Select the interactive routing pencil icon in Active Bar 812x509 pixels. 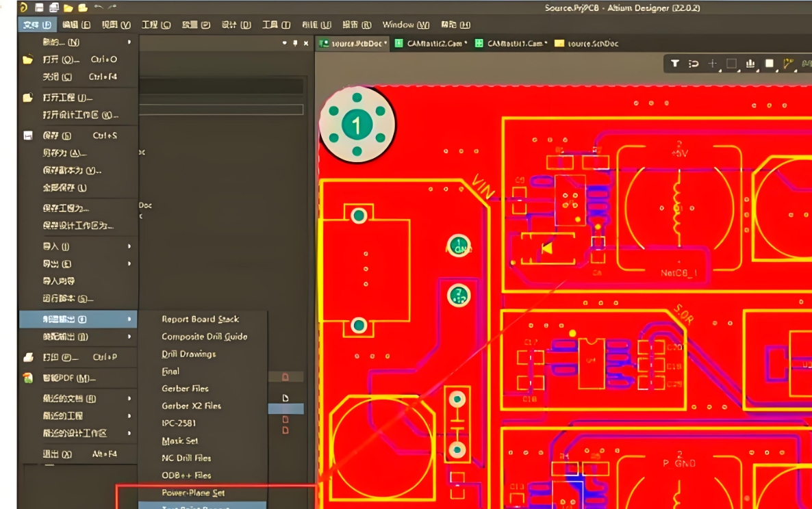pos(788,64)
